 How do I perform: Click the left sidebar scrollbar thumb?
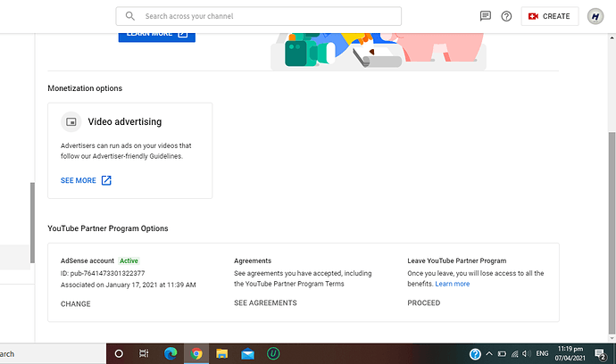click(x=33, y=223)
